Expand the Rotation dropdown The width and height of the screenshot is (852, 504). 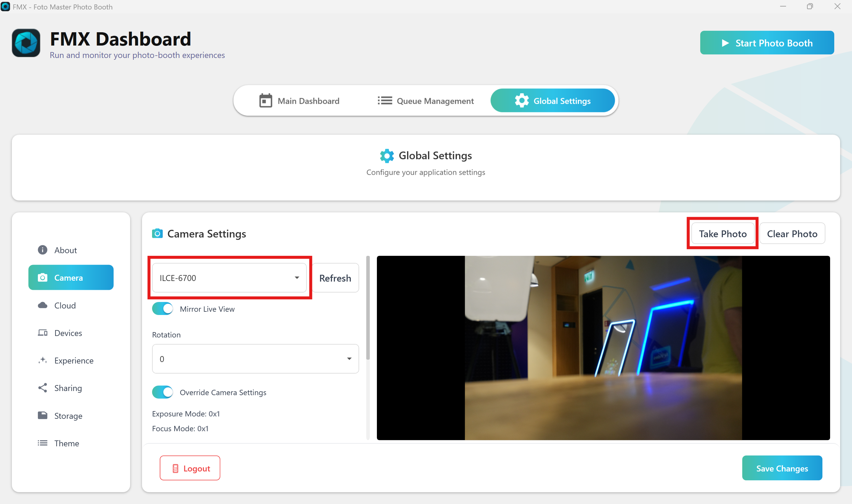point(255,359)
